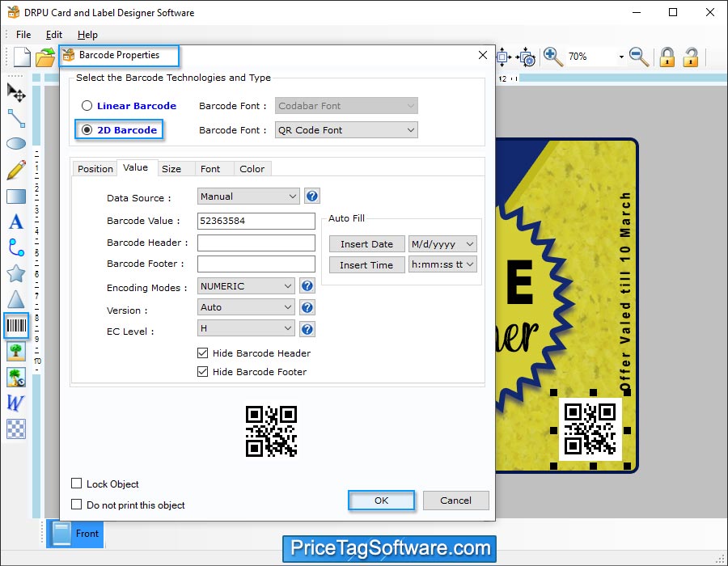Click the Zoom Out magnifier icon
The height and width of the screenshot is (566, 728).
(639, 57)
